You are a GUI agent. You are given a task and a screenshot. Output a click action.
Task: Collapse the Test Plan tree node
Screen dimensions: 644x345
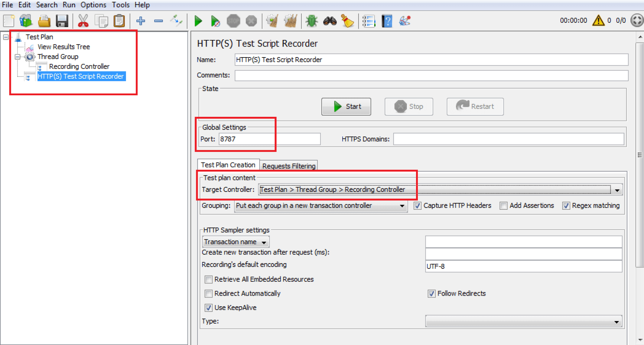[x=6, y=37]
